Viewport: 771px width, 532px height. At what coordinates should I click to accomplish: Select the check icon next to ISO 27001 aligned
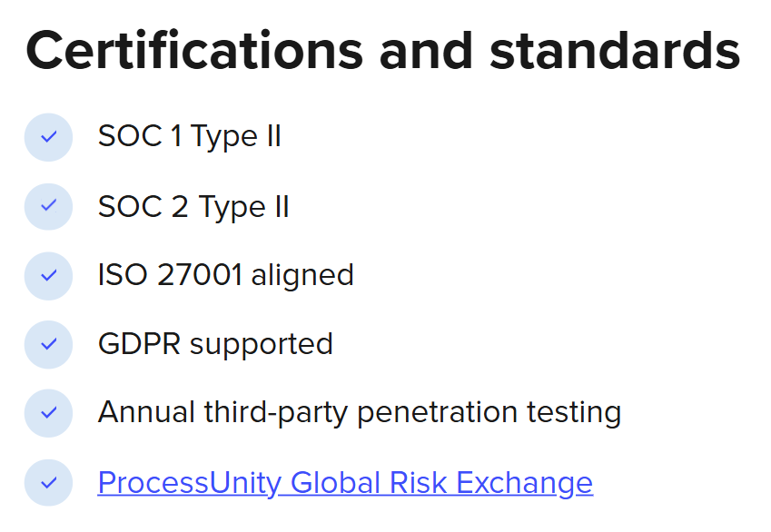pyautogui.click(x=49, y=276)
